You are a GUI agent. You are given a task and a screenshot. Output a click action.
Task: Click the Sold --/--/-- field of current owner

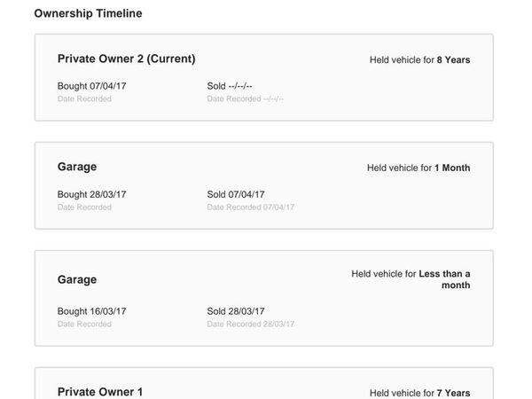(x=230, y=86)
